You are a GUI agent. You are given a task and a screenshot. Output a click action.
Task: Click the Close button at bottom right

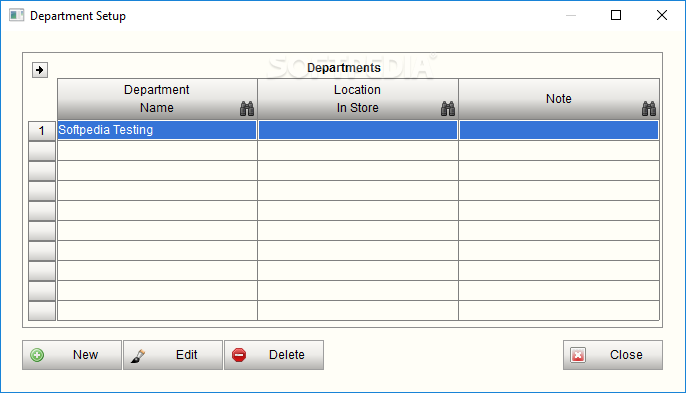(x=612, y=355)
